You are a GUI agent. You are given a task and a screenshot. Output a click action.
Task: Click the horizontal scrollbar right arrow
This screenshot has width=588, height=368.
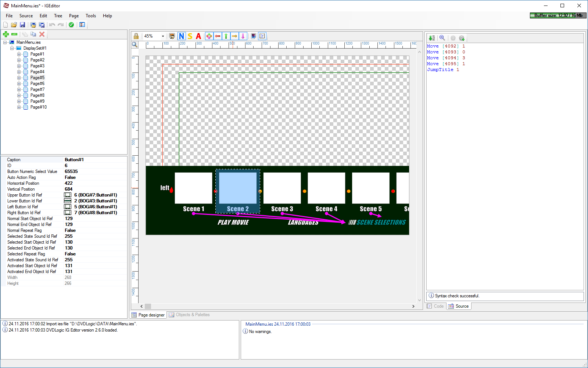(413, 306)
